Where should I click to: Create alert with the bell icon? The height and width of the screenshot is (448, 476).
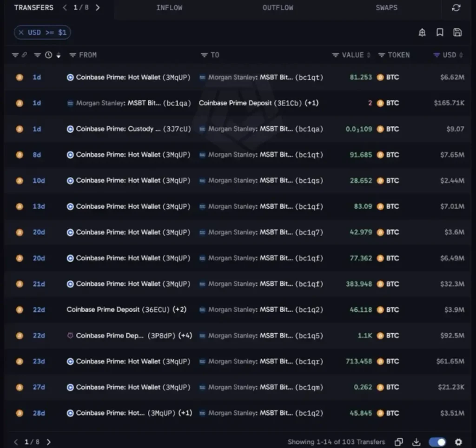422,33
